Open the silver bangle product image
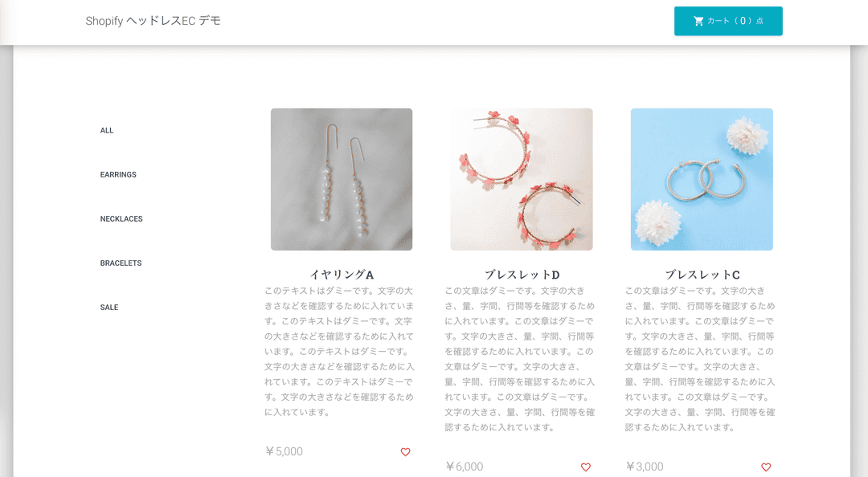 pos(702,179)
